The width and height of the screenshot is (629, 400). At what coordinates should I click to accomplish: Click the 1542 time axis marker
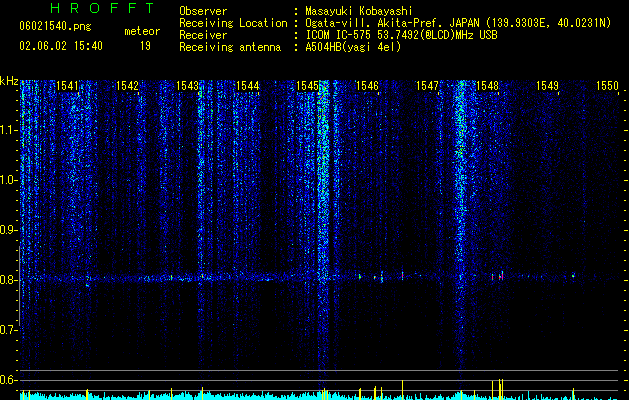point(127,86)
